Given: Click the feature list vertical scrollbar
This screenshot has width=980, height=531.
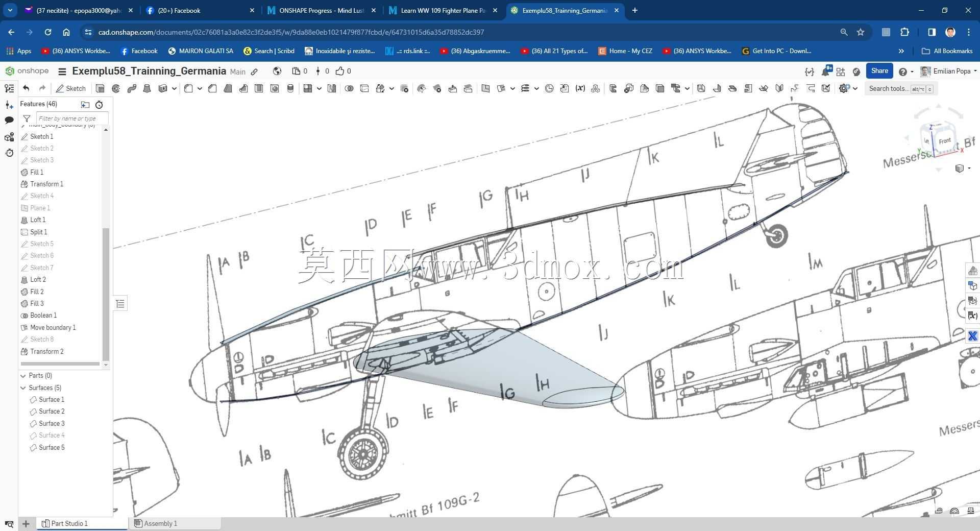Looking at the screenshot, I should [106, 294].
